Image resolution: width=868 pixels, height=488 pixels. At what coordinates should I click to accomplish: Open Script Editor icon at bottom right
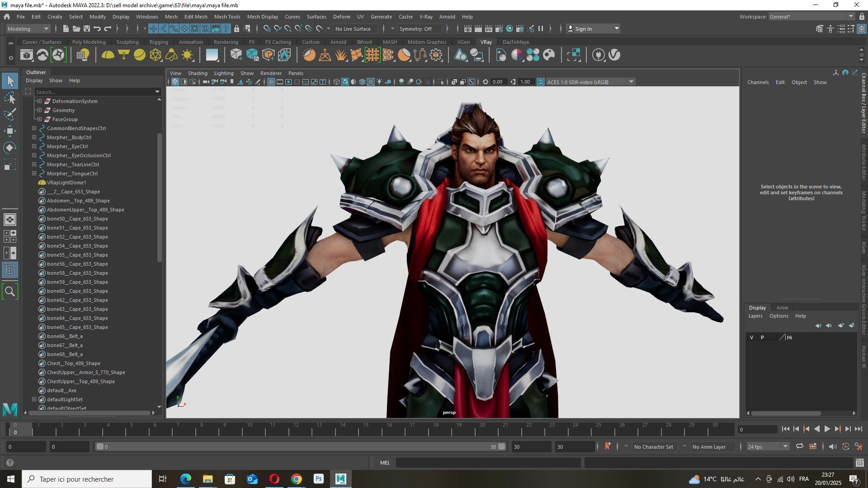(x=860, y=463)
